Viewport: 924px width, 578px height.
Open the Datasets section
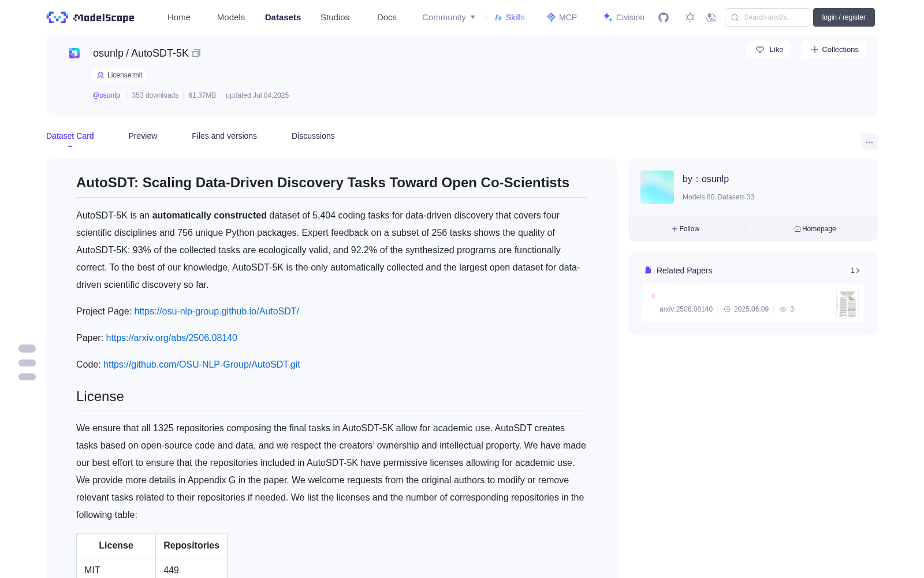[283, 17]
